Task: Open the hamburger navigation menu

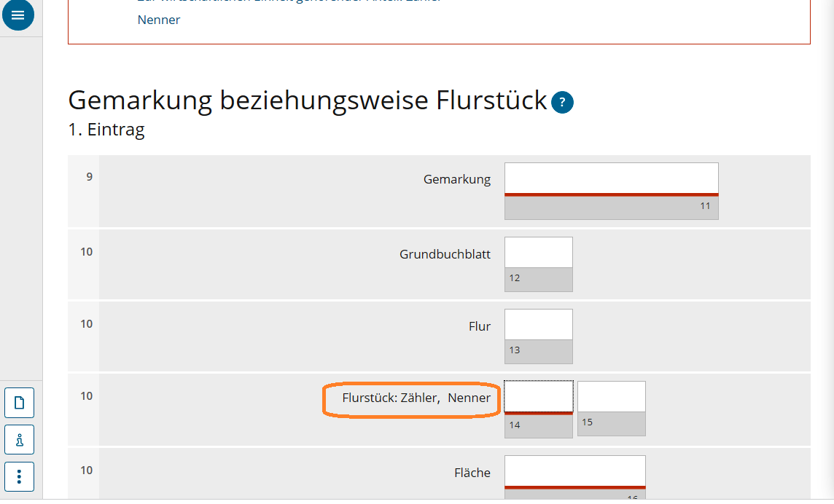Action: coord(18,15)
